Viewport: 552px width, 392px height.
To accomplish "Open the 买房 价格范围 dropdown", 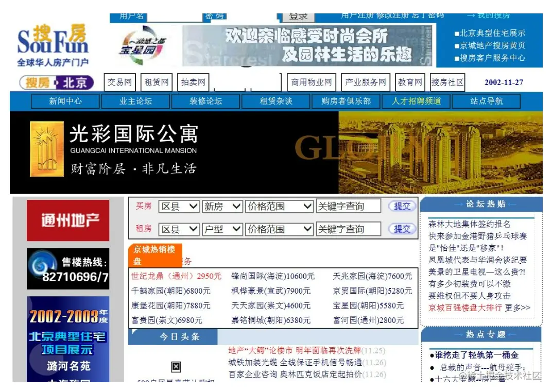I will (279, 207).
